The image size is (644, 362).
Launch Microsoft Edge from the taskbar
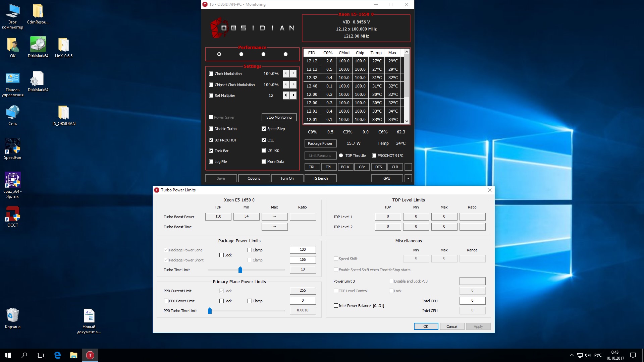57,355
